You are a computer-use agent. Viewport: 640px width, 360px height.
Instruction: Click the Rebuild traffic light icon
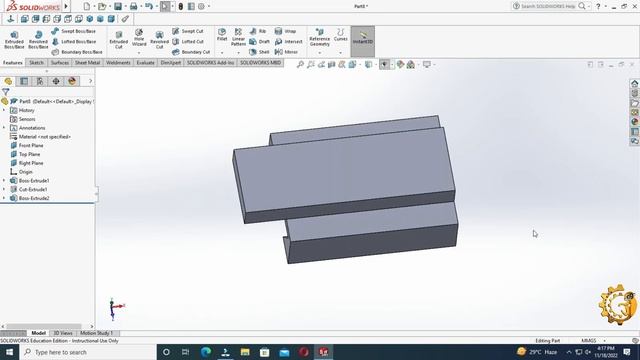[x=180, y=6]
